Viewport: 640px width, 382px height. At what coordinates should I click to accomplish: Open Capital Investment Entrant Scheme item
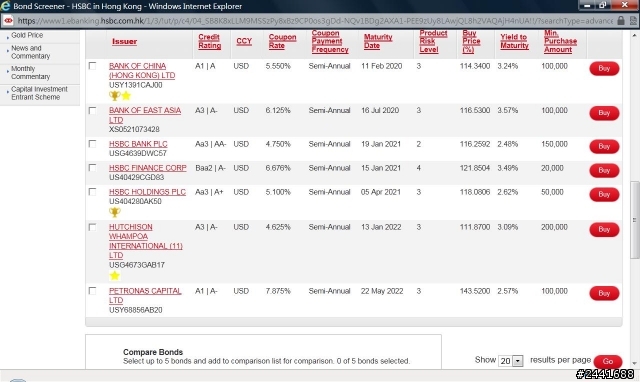[x=39, y=93]
